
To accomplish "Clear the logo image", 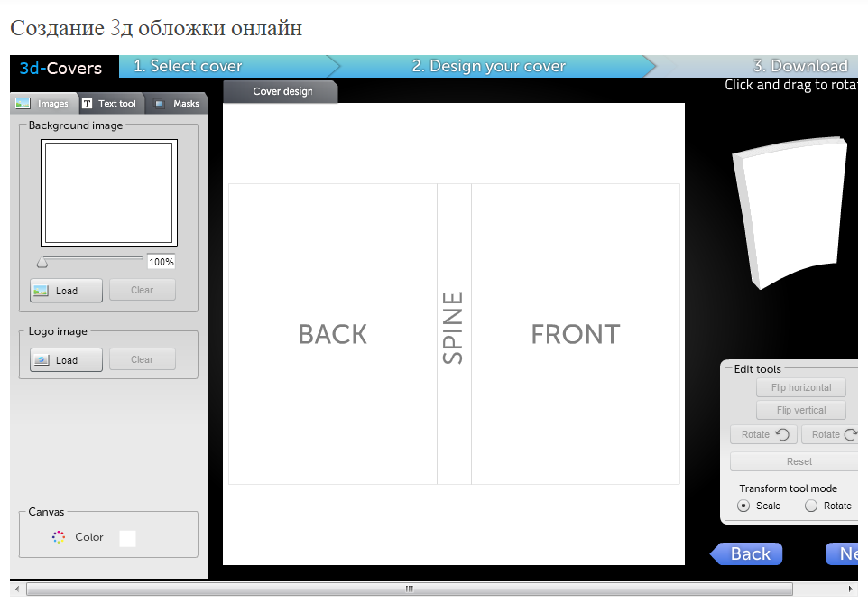I will tap(143, 359).
